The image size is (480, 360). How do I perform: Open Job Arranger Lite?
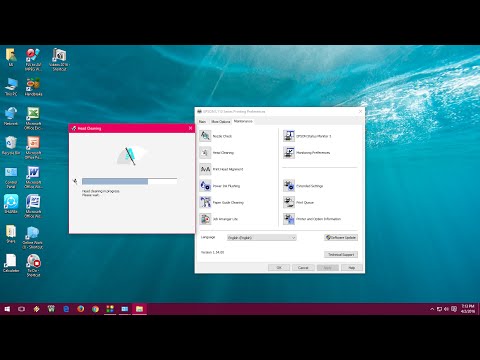coord(205,219)
